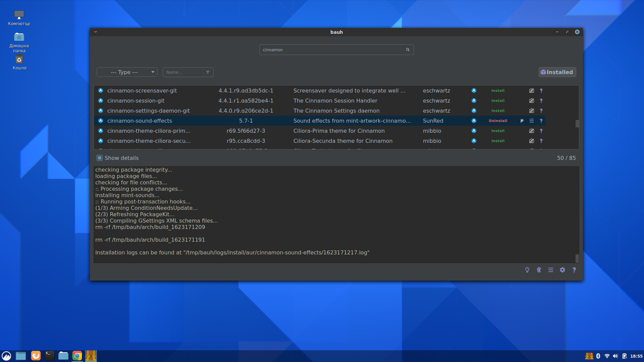This screenshot has width=644, height=362.
Task: Open actions menu for cinnamon-sound-effects
Action: pyautogui.click(x=531, y=121)
